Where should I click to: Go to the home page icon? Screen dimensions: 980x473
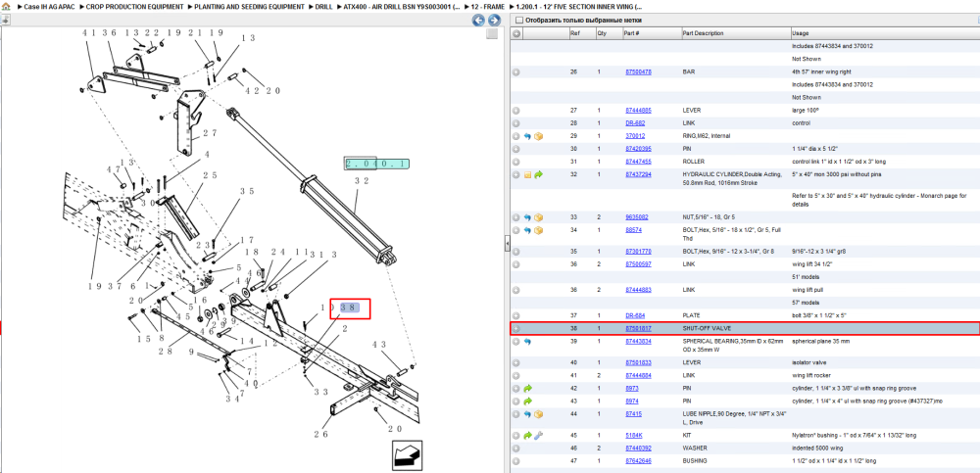coord(6,6)
